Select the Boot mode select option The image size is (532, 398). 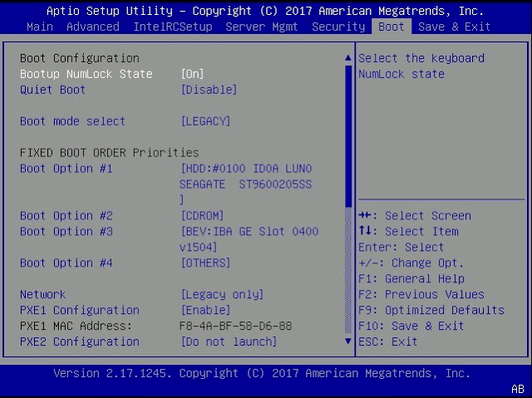pos(72,121)
